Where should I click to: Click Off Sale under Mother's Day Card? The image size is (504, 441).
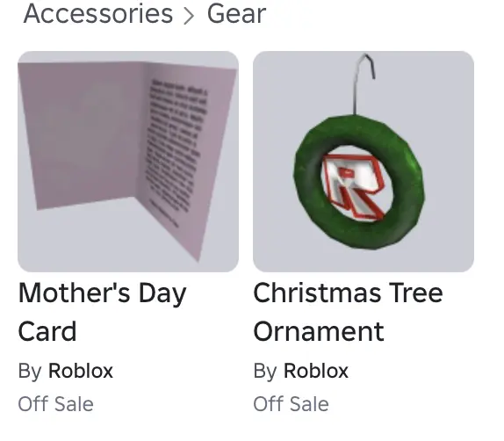[x=55, y=404]
